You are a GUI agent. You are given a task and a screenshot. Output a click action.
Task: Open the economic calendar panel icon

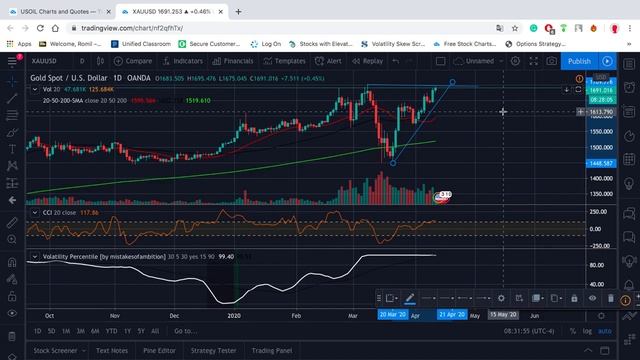coord(629,159)
